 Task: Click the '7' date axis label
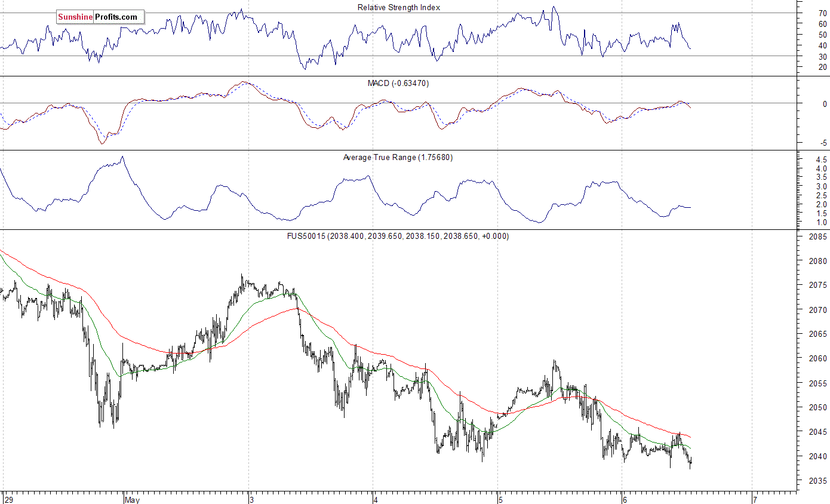click(x=754, y=499)
